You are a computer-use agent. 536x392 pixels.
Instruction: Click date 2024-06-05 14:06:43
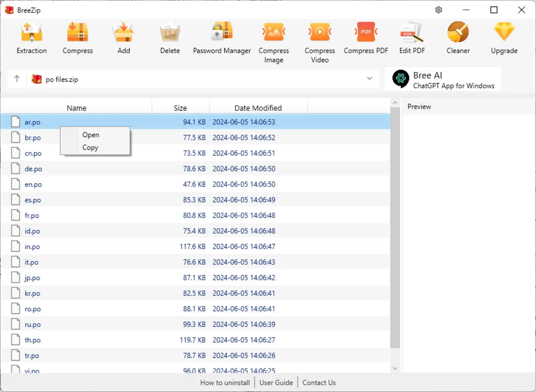point(244,262)
